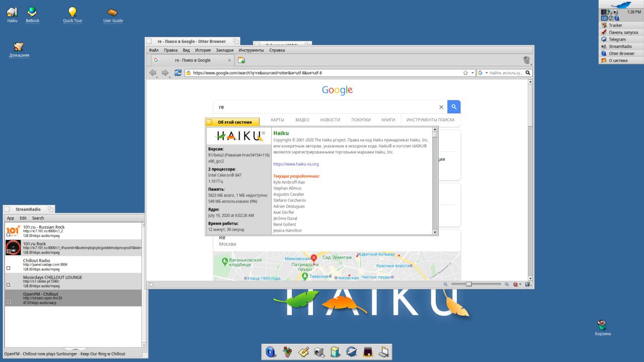The height and width of the screenshot is (362, 644).
Task: Launch Telegram from the launch panel
Action: 352,352
